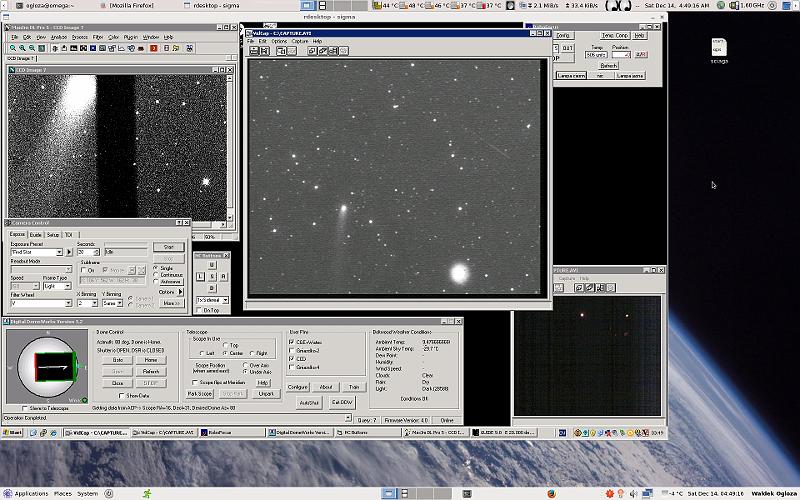The height and width of the screenshot is (500, 800).
Task: Open the Frame Type dropdown
Action: click(65, 285)
